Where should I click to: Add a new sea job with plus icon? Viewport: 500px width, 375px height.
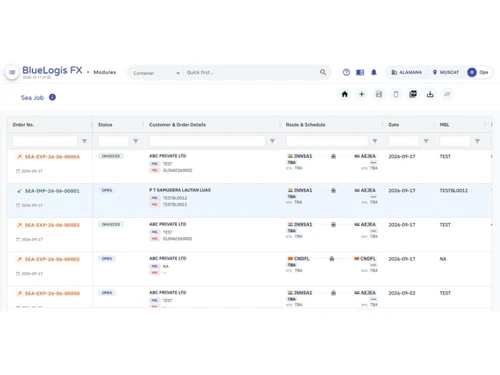[361, 94]
